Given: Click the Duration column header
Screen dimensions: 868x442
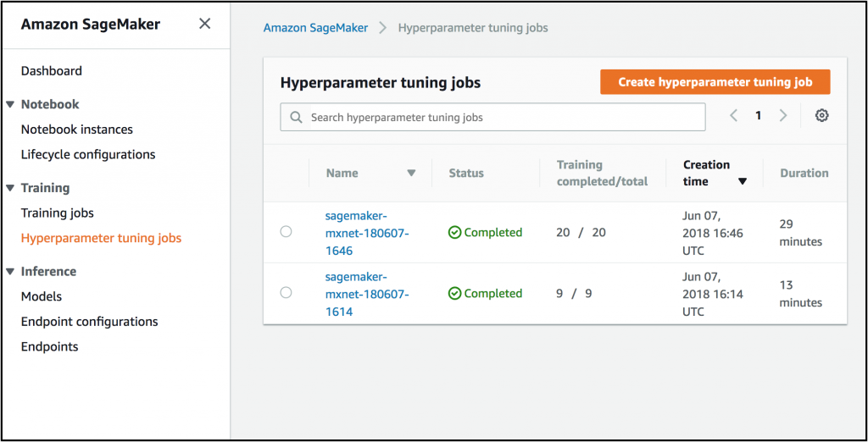Looking at the screenshot, I should tap(804, 173).
